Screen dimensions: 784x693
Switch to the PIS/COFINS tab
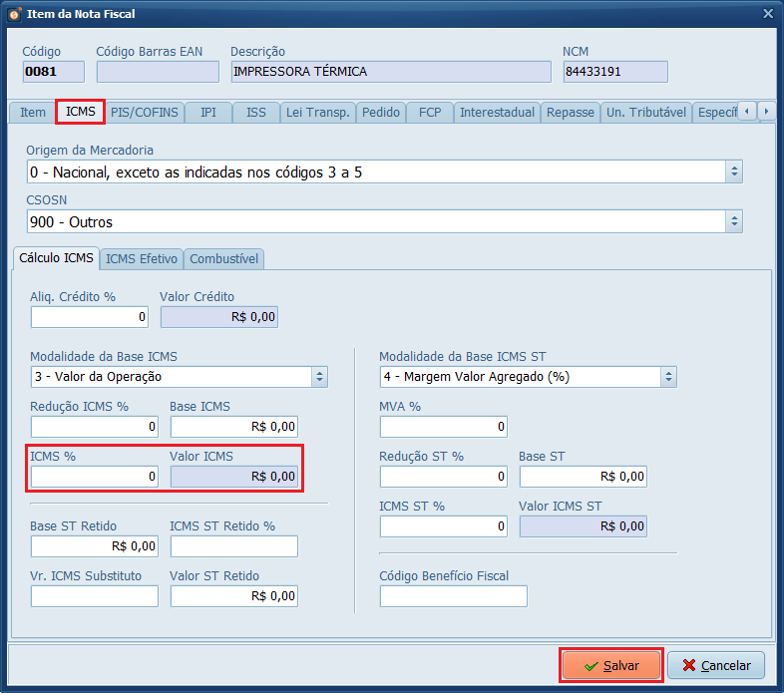click(x=145, y=113)
